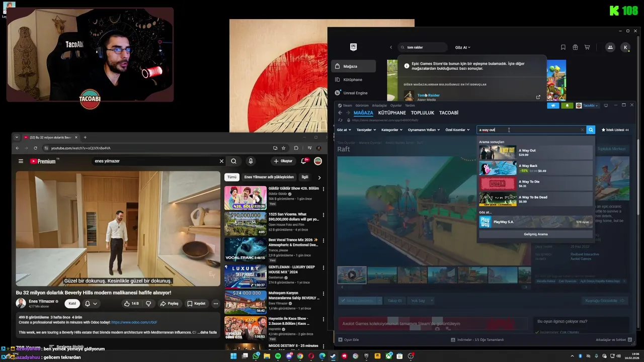Open Windows Start menu
644x362 pixels.
[x=233, y=356]
